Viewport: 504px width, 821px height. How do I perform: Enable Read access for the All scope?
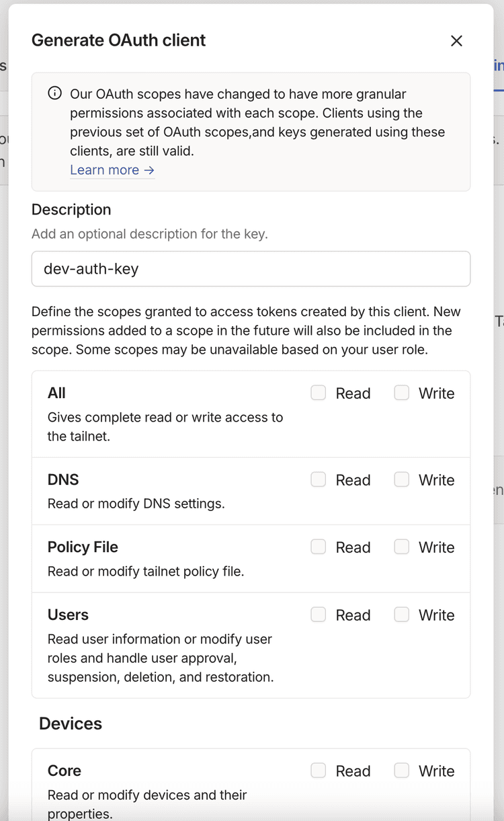pos(318,393)
